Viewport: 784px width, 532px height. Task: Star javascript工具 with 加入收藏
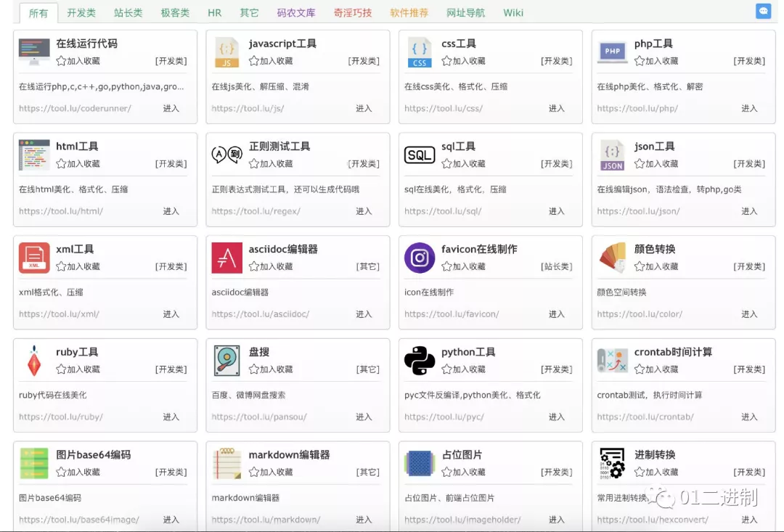tap(271, 61)
